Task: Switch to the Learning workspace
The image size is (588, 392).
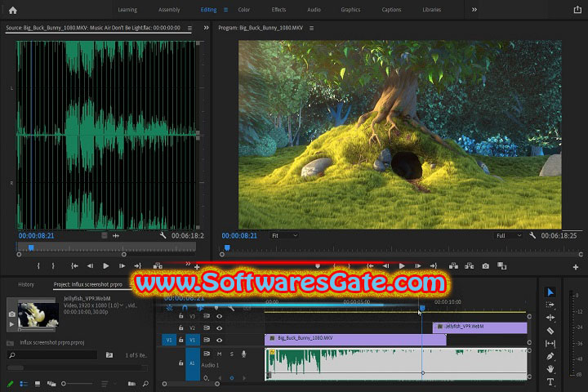Action: pos(127,10)
